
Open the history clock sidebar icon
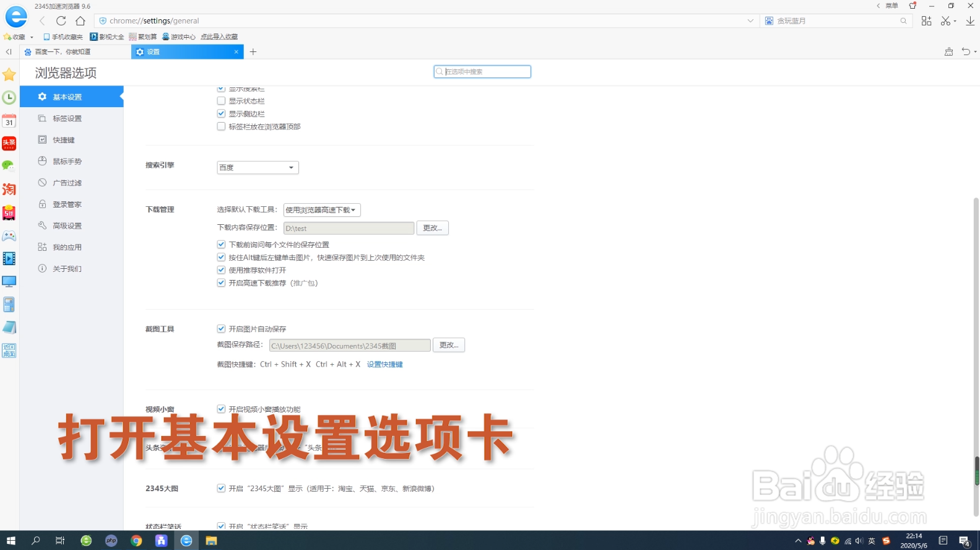9,97
